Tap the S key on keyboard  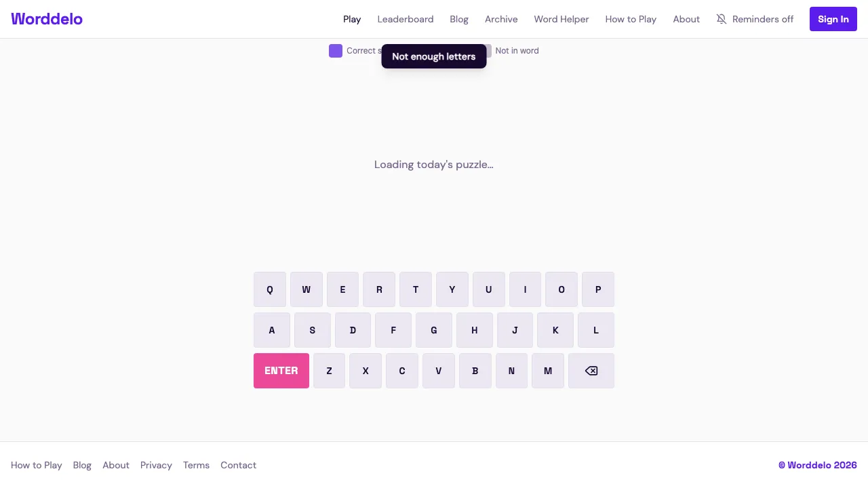pos(313,330)
